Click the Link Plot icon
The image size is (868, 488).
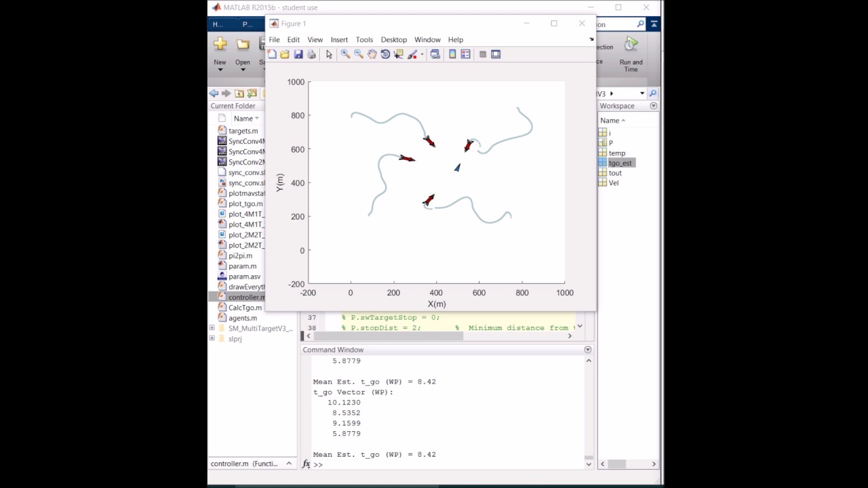(435, 54)
